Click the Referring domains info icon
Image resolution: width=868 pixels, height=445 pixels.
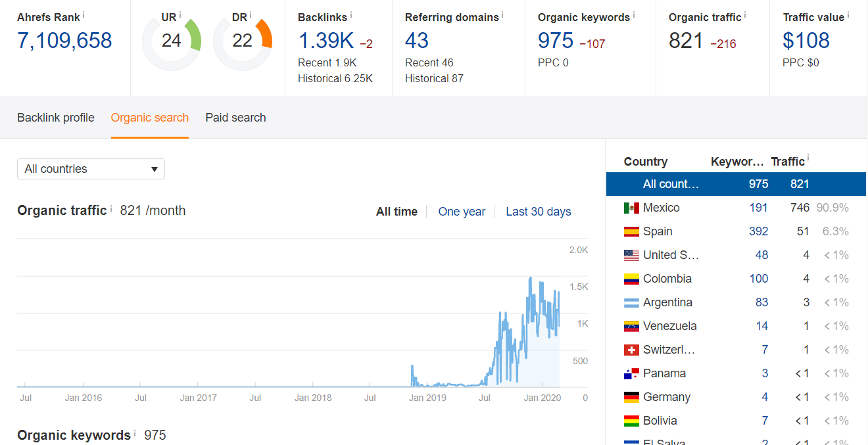click(503, 14)
